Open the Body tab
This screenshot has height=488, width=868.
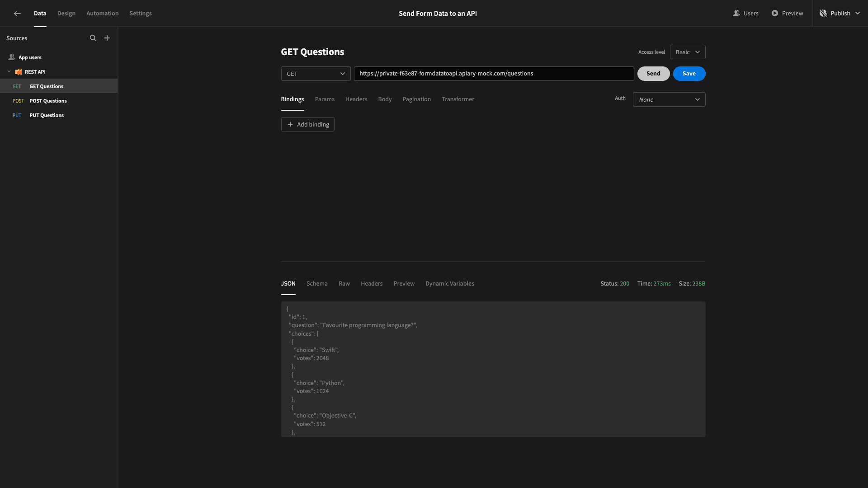[x=385, y=99]
